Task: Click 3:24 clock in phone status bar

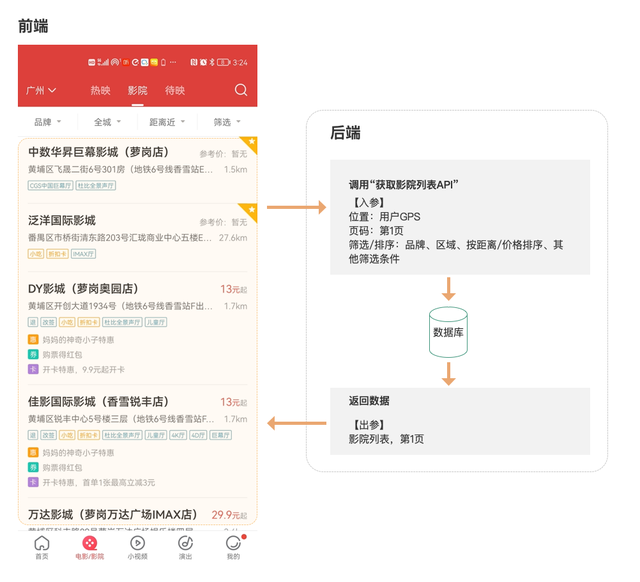Action: pyautogui.click(x=240, y=62)
